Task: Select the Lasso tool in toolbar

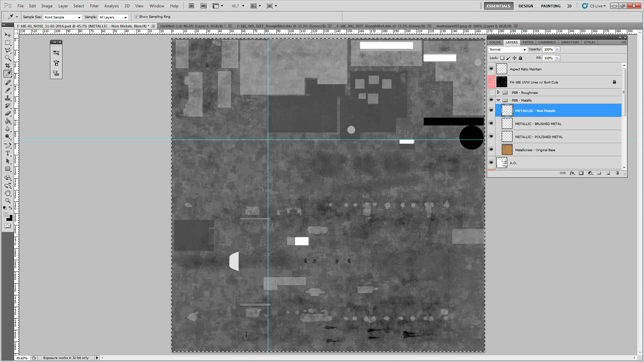Action: 8,50
